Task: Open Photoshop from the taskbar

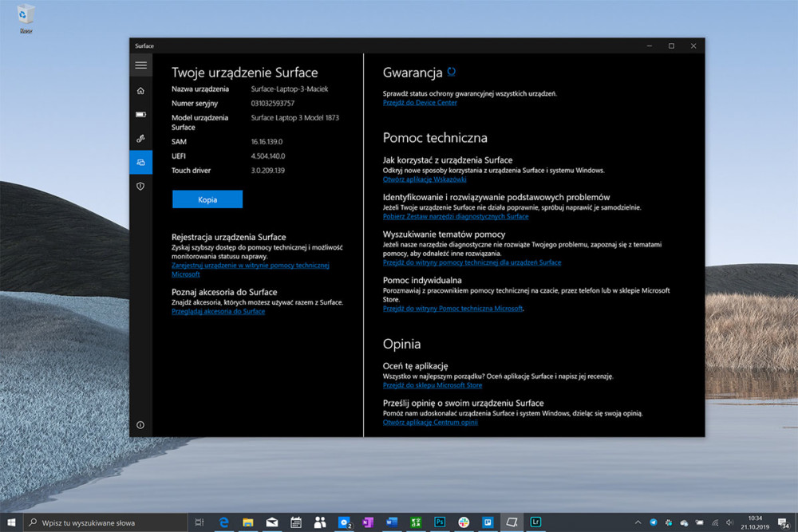Action: (440, 522)
